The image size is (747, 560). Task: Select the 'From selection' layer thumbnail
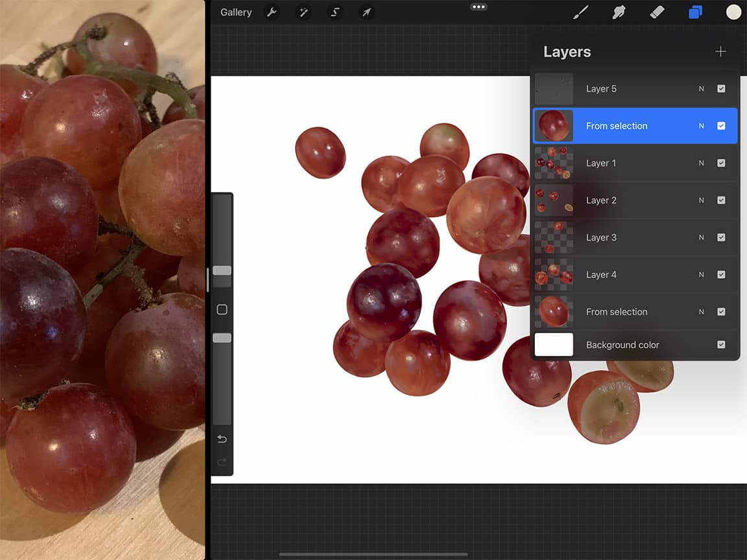click(553, 125)
